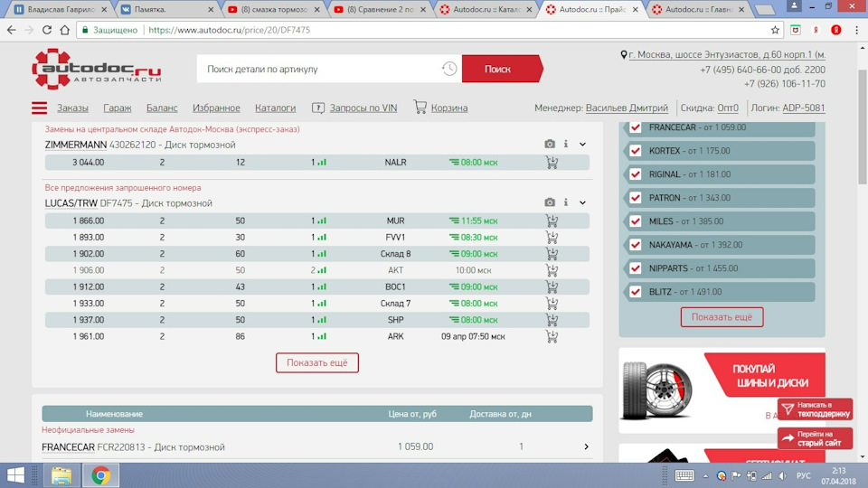Go to Chrome home page icon

(x=65, y=30)
